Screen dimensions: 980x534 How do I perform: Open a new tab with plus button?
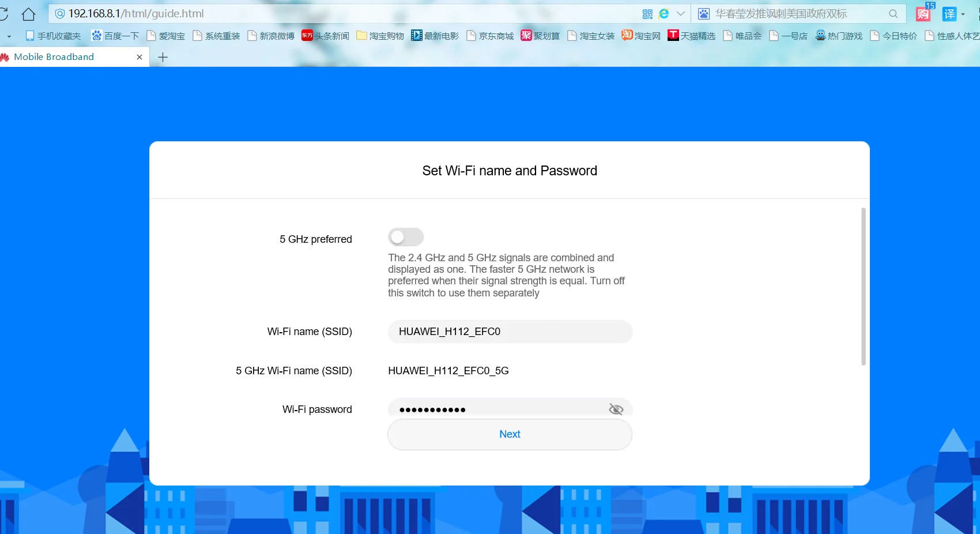(x=163, y=57)
